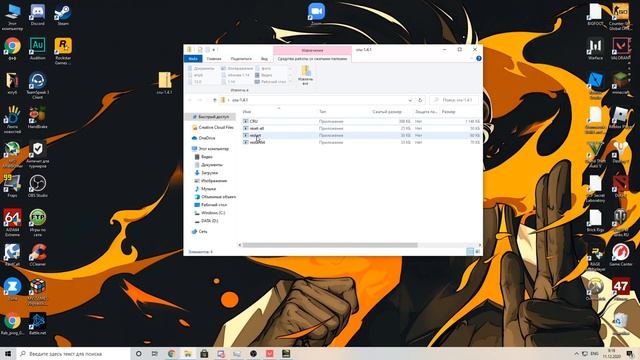Screen dimensions: 640x360
Task: Select the AIDA64 Extreme desktop icon
Action: tap(12, 222)
